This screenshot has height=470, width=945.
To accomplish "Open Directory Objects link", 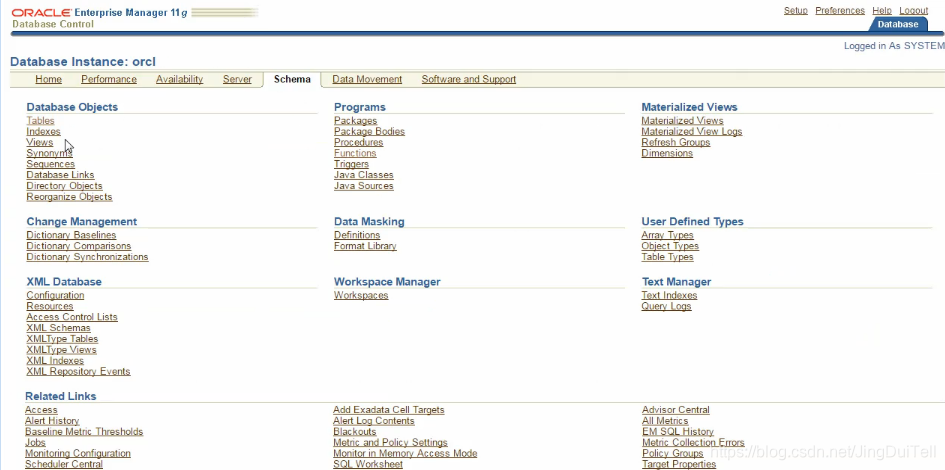I will (x=64, y=186).
